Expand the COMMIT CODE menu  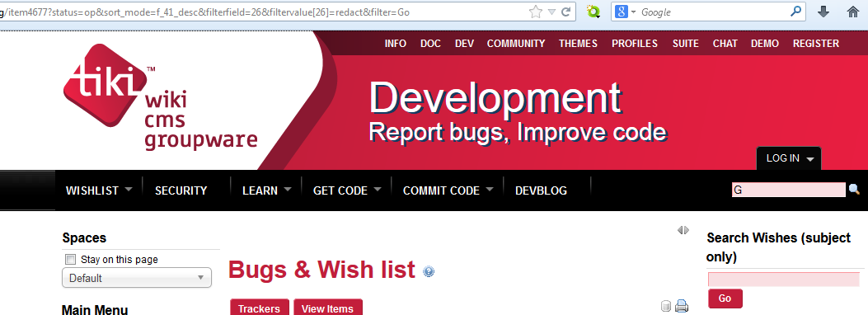[448, 190]
